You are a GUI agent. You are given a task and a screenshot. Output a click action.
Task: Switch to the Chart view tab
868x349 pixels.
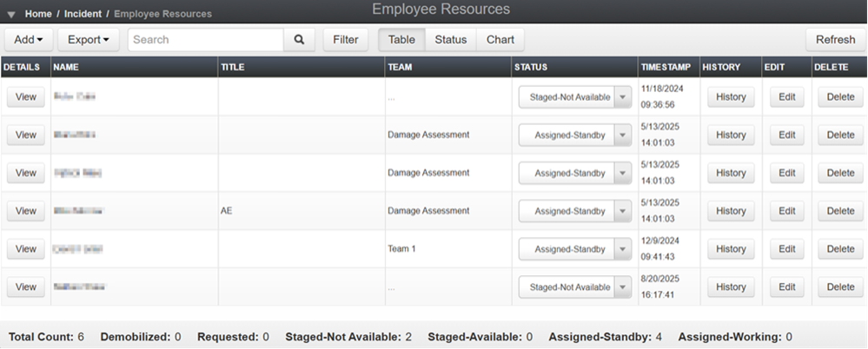click(500, 40)
